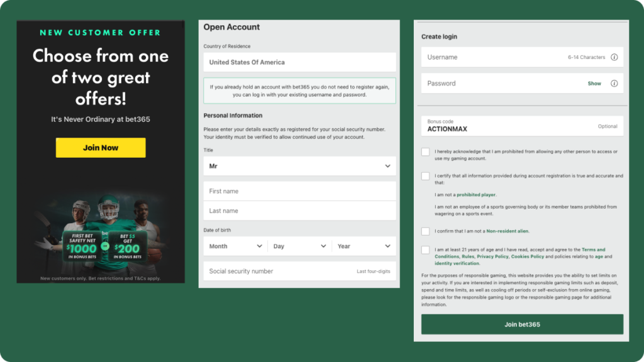Open the Title dropdown showing Mr
The image size is (644, 362).
coord(299,166)
